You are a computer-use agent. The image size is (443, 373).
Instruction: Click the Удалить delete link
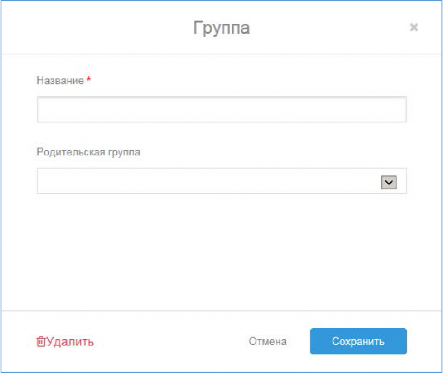(x=65, y=342)
